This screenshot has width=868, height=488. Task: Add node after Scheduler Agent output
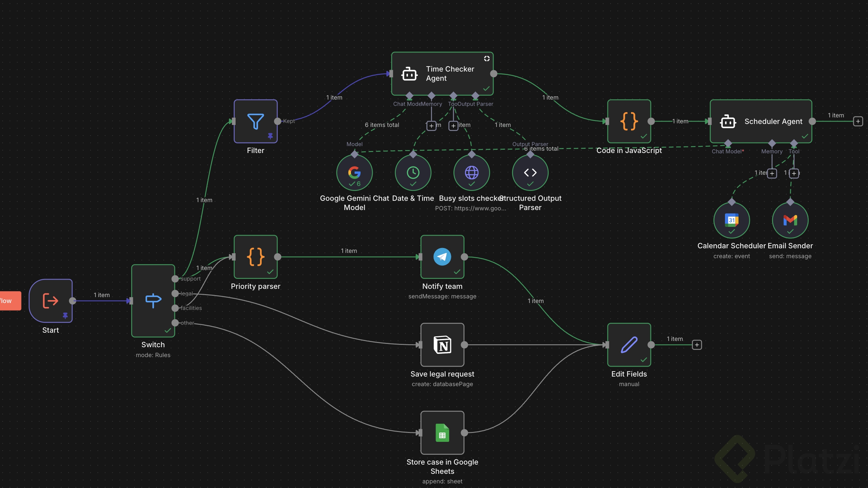(857, 121)
